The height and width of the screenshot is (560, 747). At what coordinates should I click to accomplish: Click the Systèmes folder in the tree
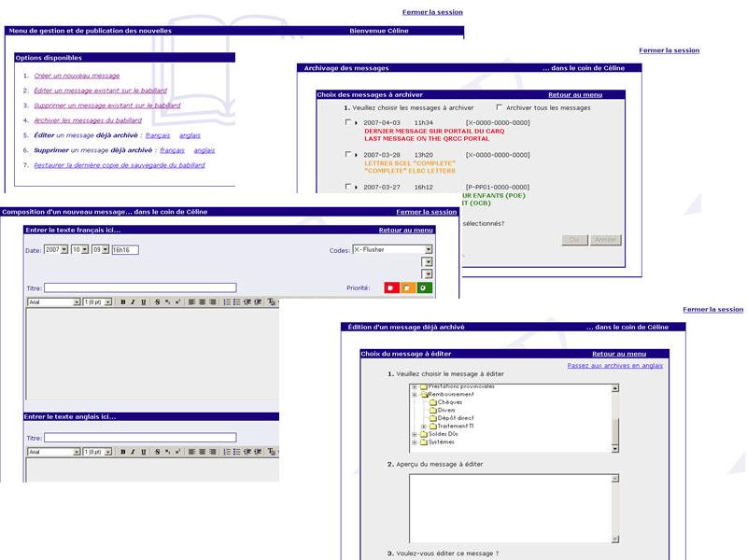point(442,442)
